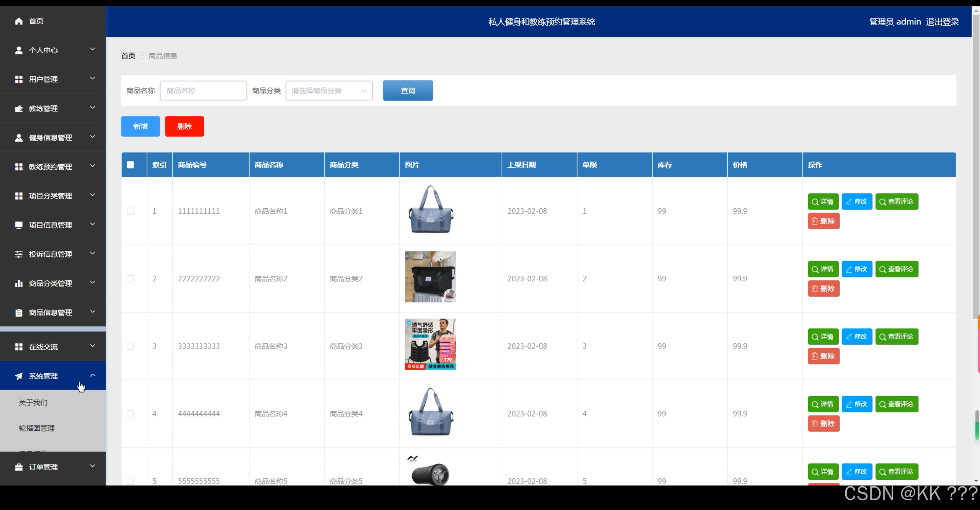The image size is (980, 510).
Task: Click 详情 magnifier button in row 1
Action: 823,201
